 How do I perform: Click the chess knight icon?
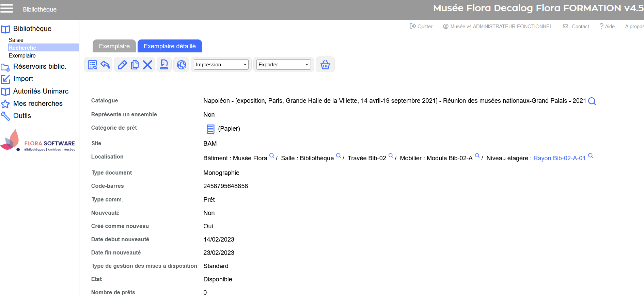point(164,65)
